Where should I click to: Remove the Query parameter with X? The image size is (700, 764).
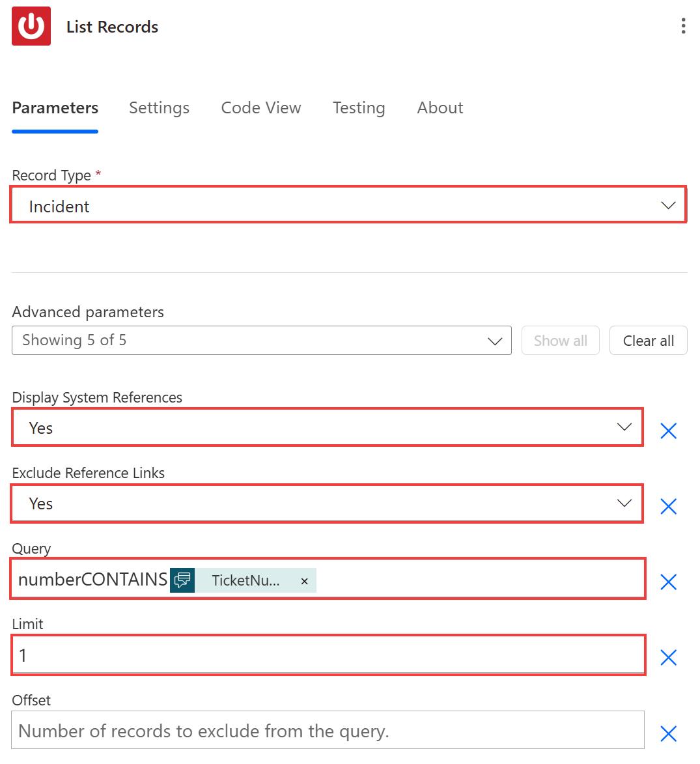pos(668,582)
